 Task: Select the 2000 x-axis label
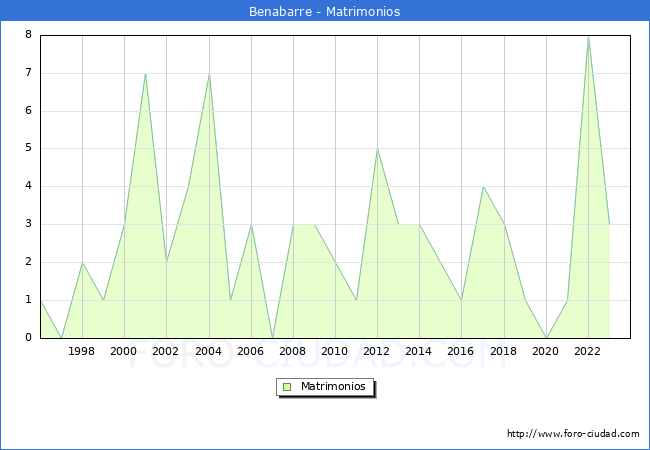click(124, 351)
